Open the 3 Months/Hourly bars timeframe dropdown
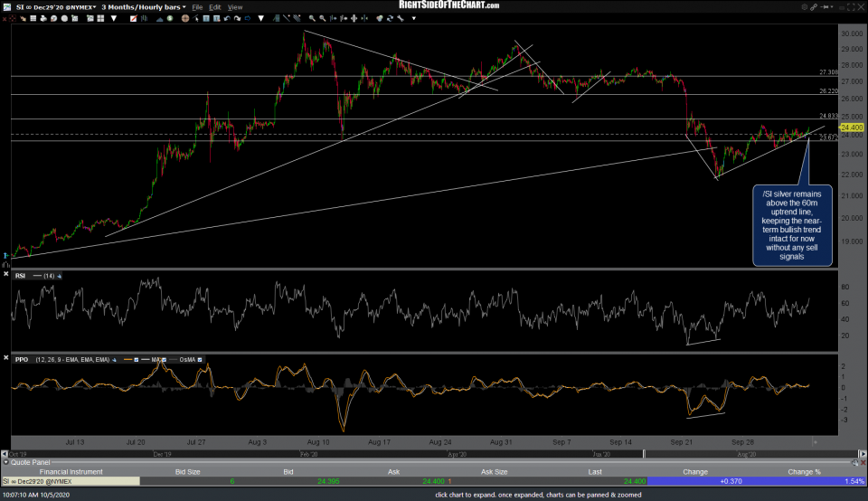868x501 pixels. [x=145, y=6]
